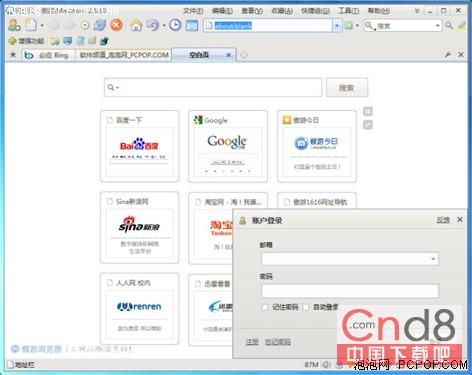472x375 pixels.
Task: Toggle the auto login checkbox
Action: click(x=306, y=307)
